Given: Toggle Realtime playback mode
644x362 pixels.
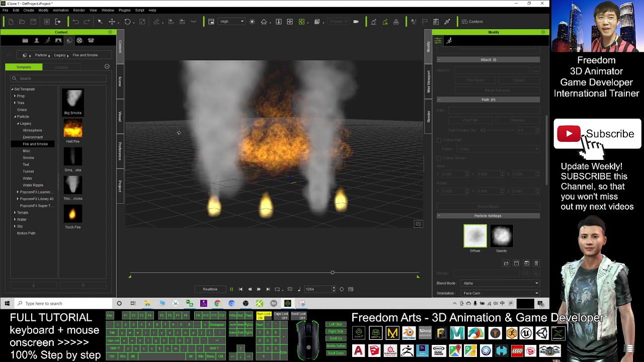Looking at the screenshot, I should (210, 289).
